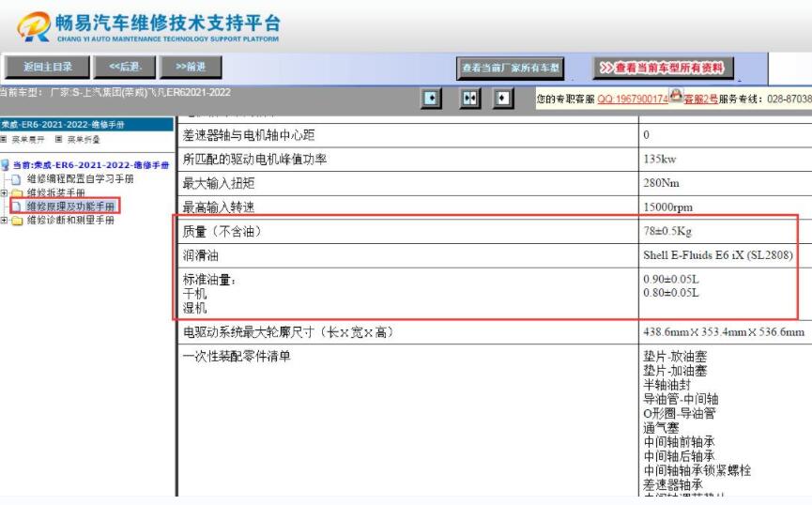Click 菜单展开 text to expand menu

[x=28, y=139]
